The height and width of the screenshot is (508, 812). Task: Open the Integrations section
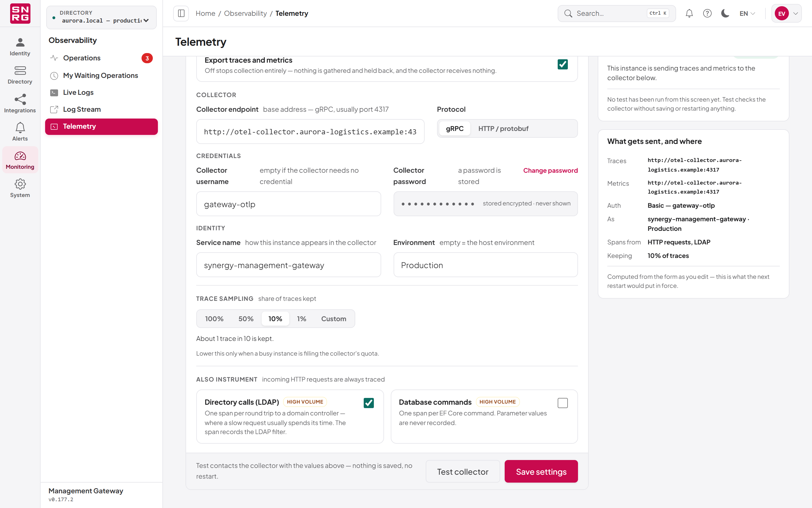coord(20,104)
